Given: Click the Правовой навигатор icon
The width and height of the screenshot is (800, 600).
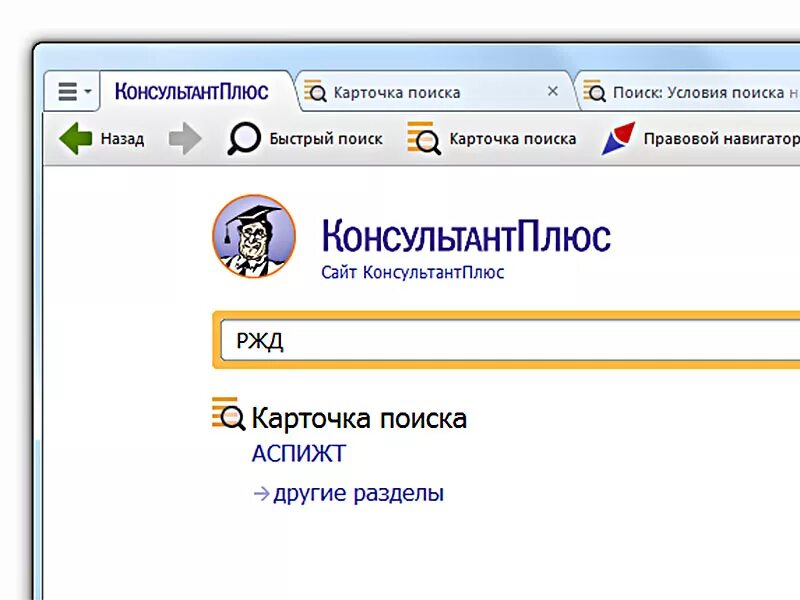Looking at the screenshot, I should [618, 138].
